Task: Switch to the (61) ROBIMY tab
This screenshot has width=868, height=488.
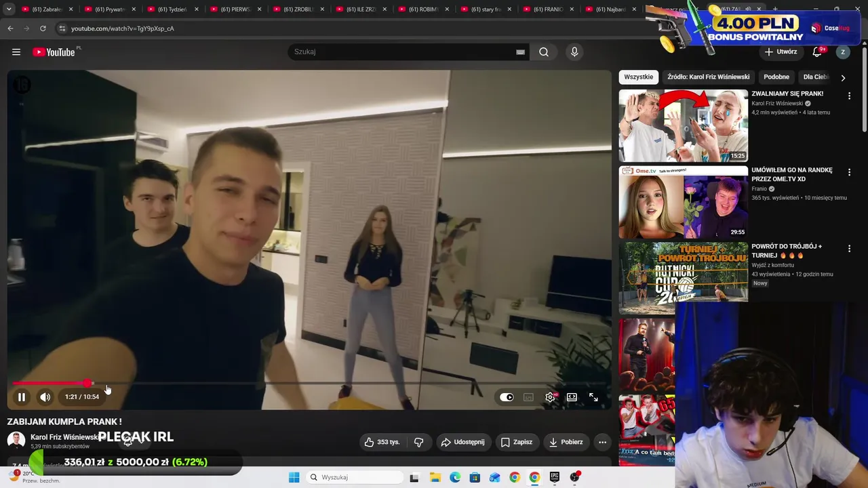Action: click(x=423, y=9)
